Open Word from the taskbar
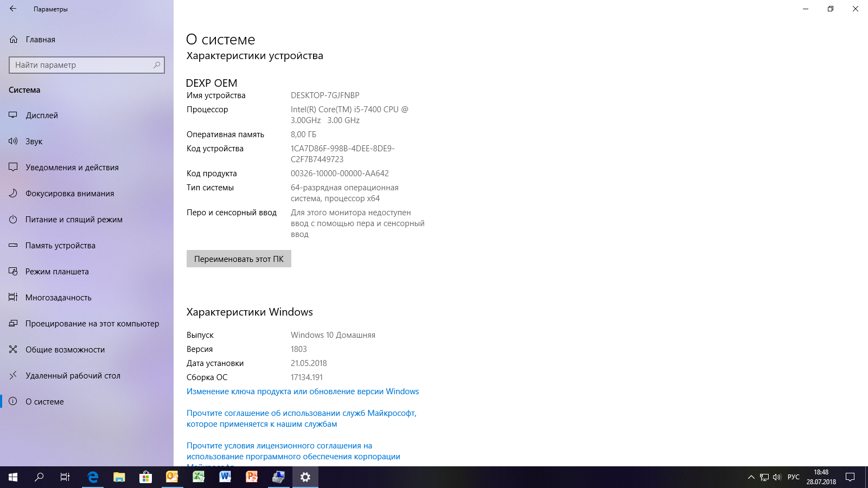The width and height of the screenshot is (868, 488). point(225,477)
